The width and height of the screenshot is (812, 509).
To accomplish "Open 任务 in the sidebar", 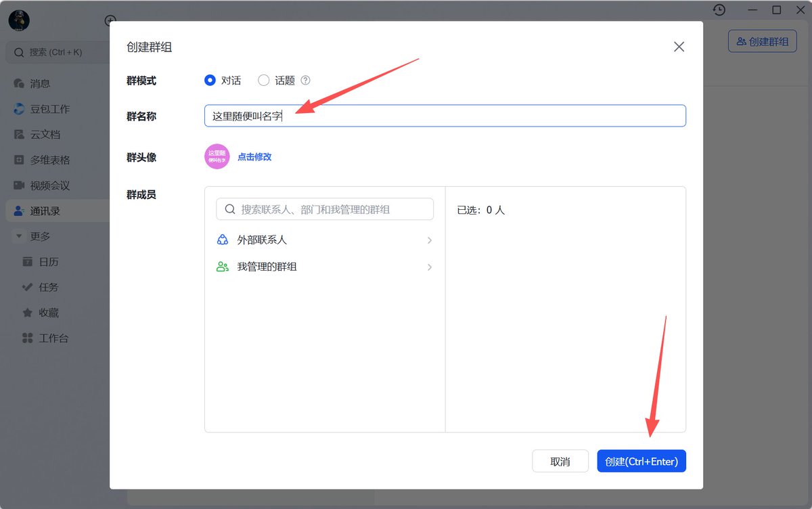I will coord(58,287).
